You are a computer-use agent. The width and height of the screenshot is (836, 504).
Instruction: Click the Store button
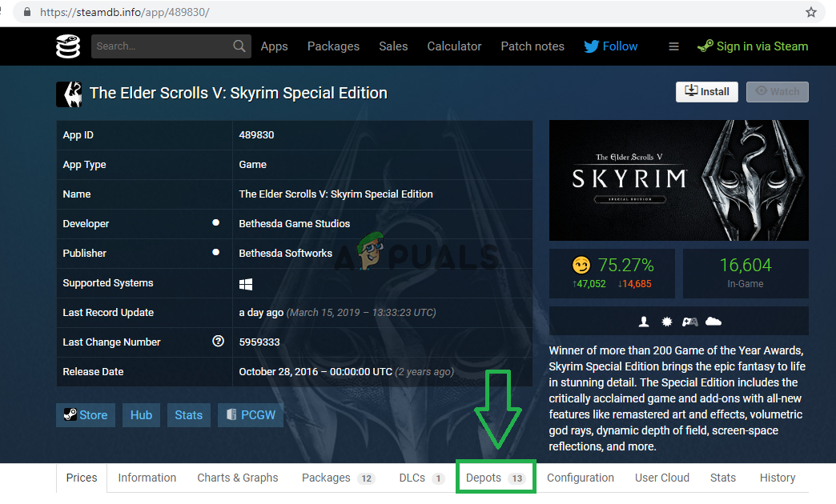click(x=86, y=415)
